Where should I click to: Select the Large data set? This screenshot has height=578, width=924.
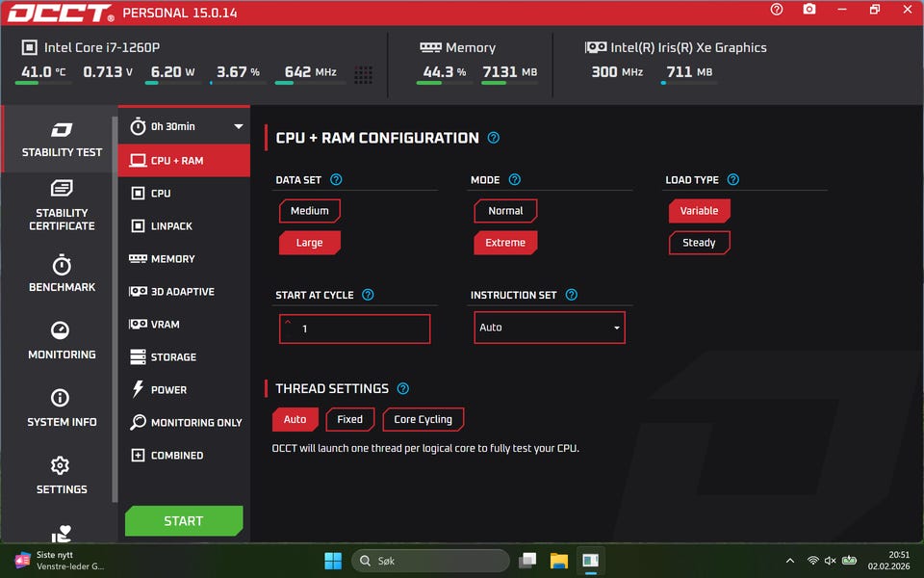(x=309, y=243)
